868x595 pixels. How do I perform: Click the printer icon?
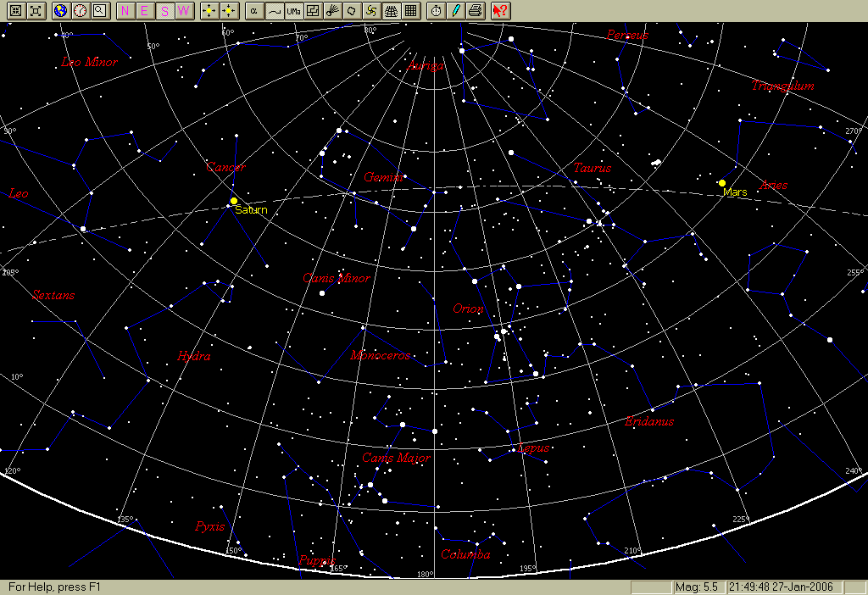476,10
